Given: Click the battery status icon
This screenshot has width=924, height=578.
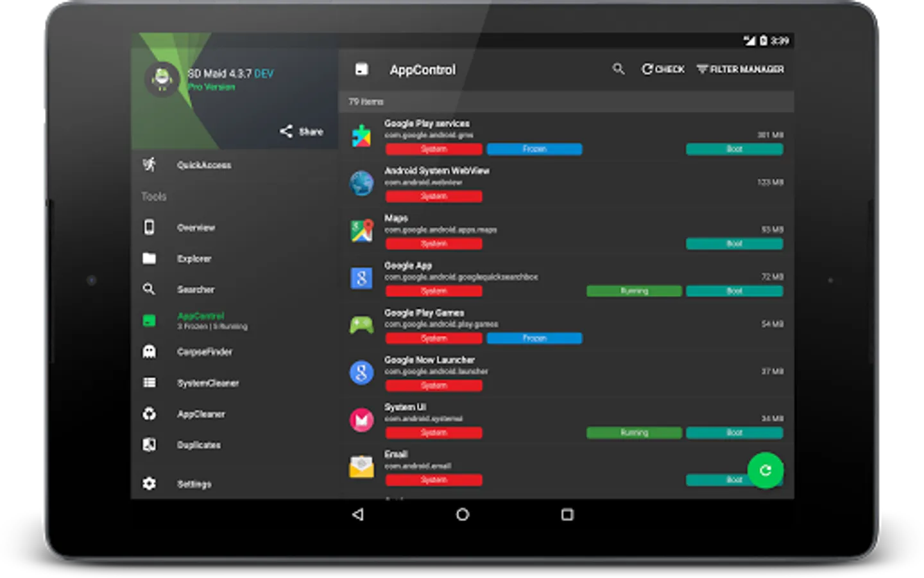Looking at the screenshot, I should pos(764,40).
